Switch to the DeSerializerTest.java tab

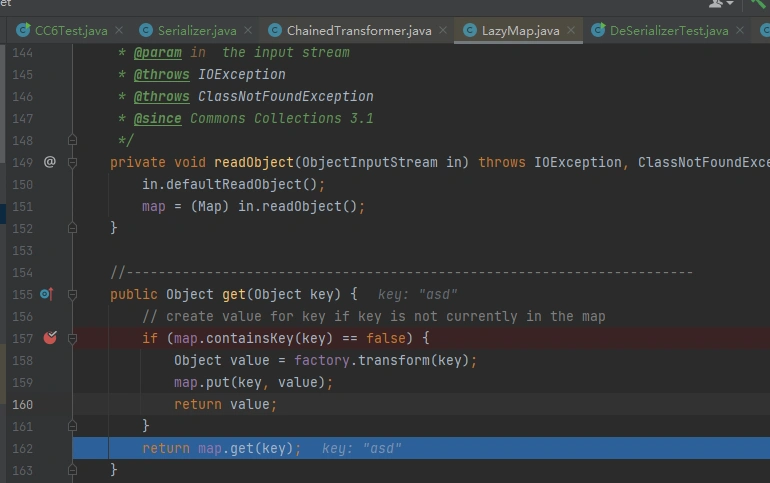[x=668, y=31]
